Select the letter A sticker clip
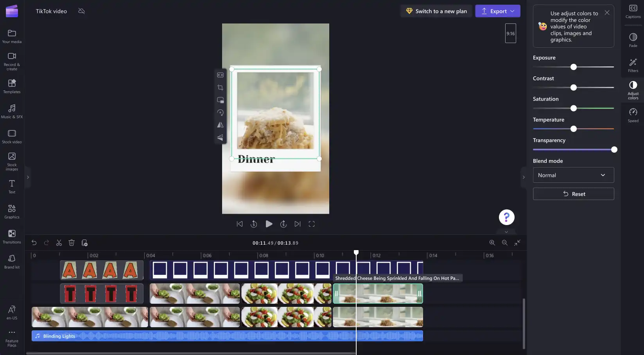644x355 pixels. pos(102,270)
